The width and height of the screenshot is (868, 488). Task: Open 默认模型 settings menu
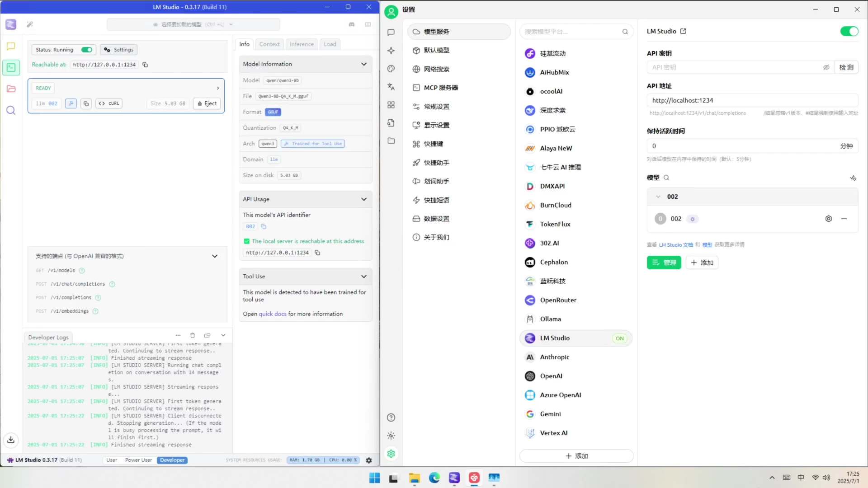coord(458,50)
